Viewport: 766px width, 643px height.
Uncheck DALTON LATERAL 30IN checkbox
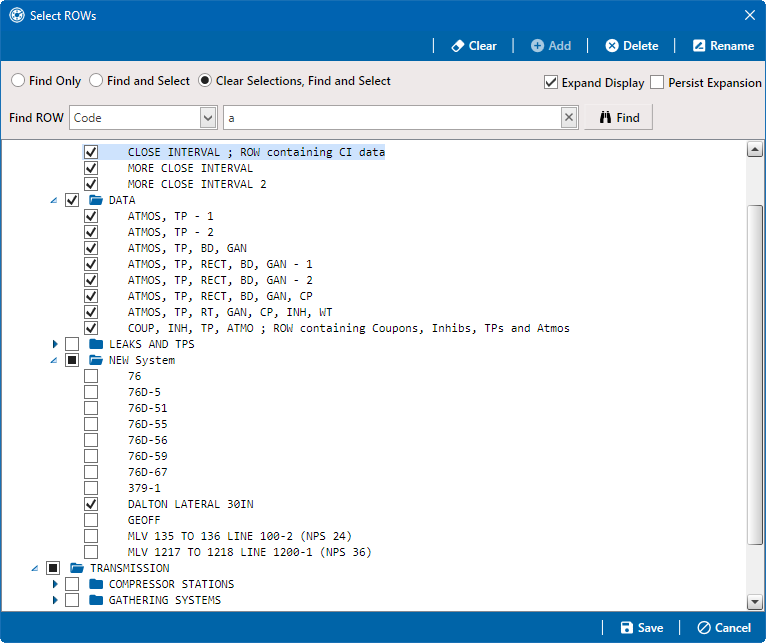point(91,504)
